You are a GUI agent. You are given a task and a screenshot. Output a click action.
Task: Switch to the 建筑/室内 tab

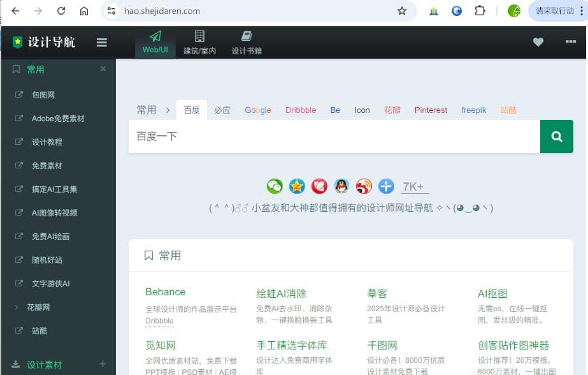[x=199, y=43]
